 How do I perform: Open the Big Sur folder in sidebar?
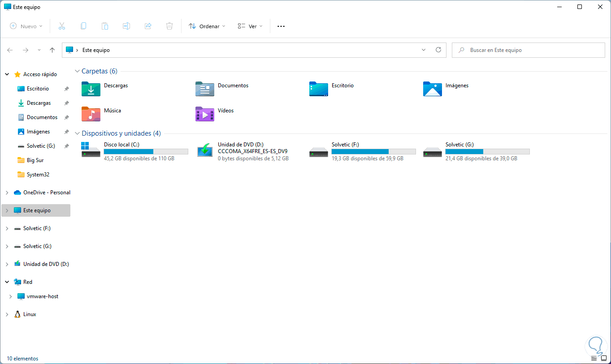pos(35,160)
